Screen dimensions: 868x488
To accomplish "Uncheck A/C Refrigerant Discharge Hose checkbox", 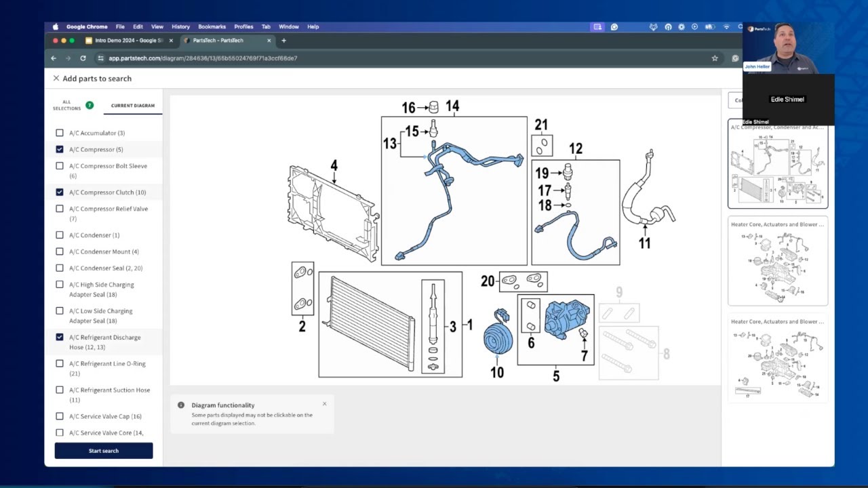I will coord(60,338).
